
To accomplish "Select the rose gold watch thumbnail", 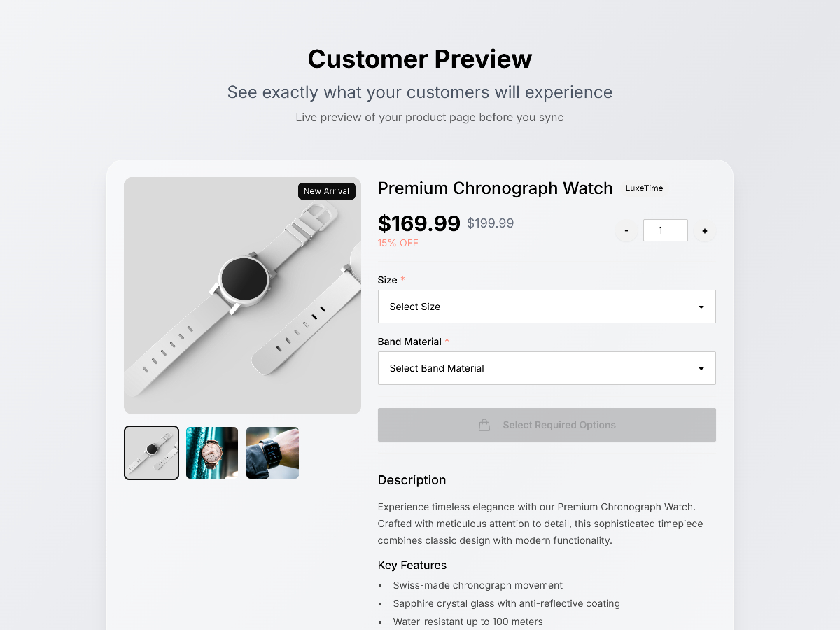I will (x=212, y=453).
